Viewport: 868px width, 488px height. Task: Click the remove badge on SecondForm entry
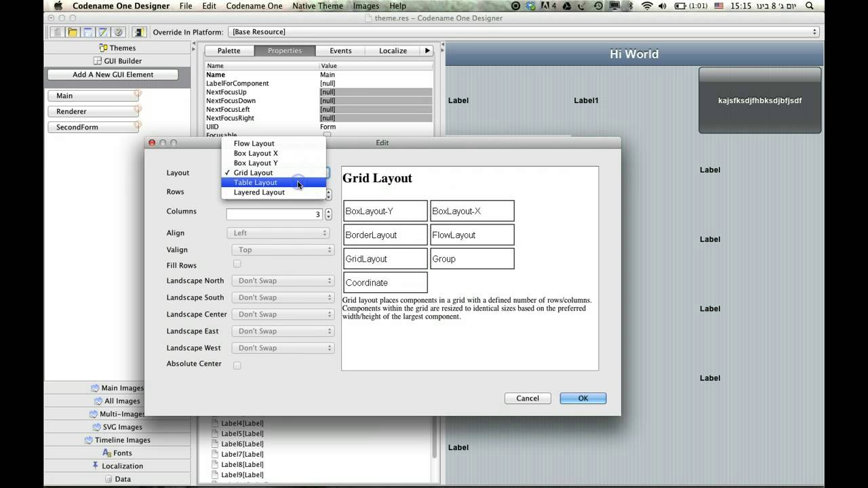tap(138, 125)
